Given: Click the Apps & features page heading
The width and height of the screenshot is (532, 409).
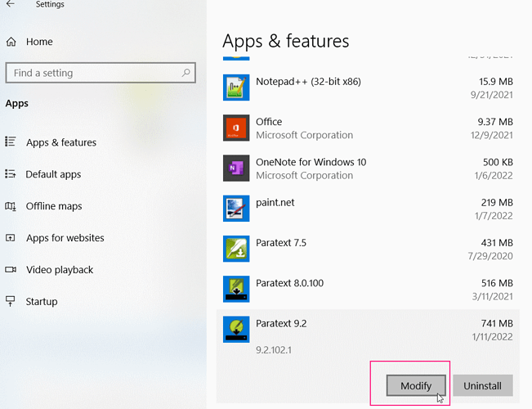Looking at the screenshot, I should pos(286,41).
